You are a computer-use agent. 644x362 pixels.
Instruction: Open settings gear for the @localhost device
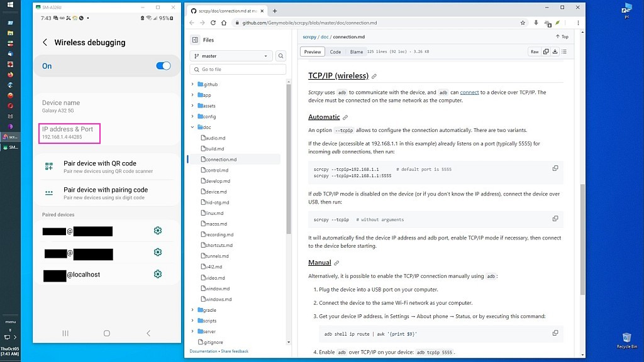pos(158,274)
